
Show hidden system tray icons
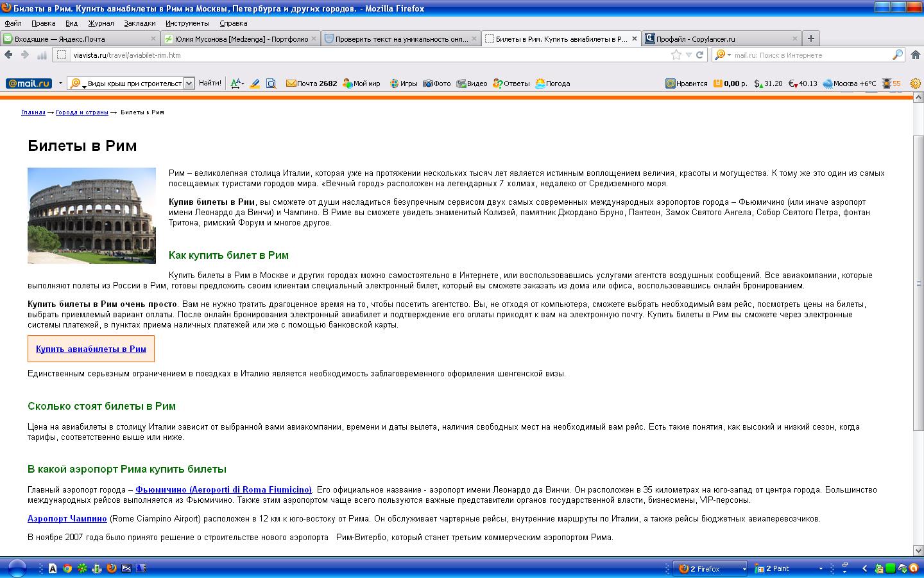(x=864, y=568)
